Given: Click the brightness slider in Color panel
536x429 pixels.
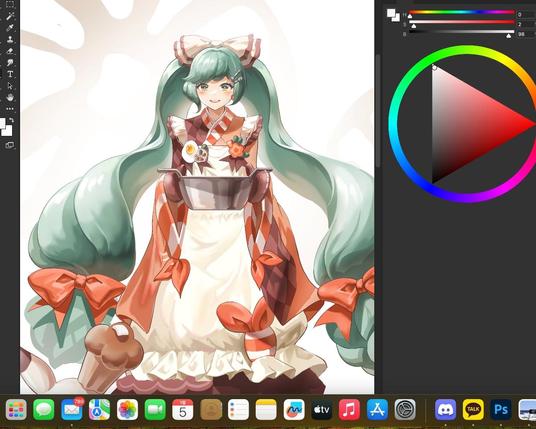Looking at the screenshot, I should [461, 32].
